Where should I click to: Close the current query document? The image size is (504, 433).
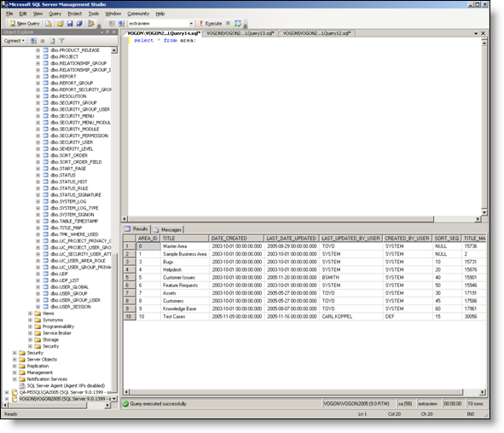pyautogui.click(x=483, y=33)
